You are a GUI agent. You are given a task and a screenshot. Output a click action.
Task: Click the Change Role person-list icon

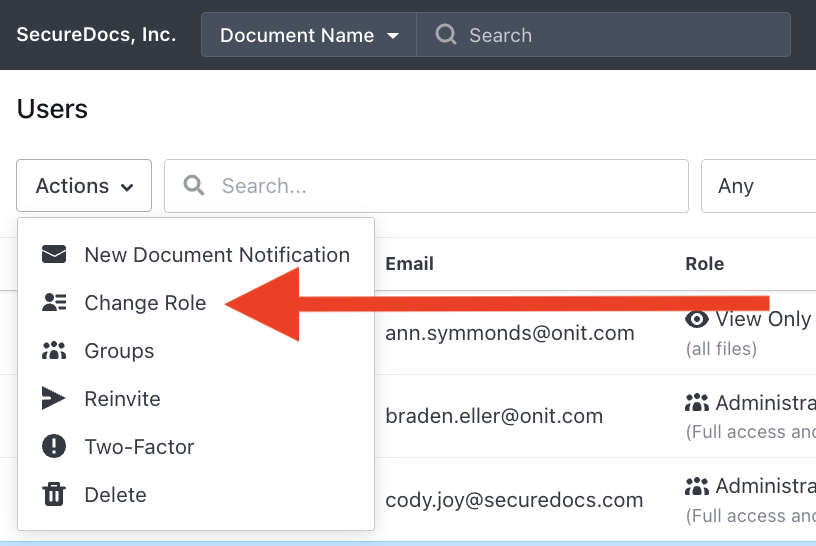pyautogui.click(x=54, y=302)
